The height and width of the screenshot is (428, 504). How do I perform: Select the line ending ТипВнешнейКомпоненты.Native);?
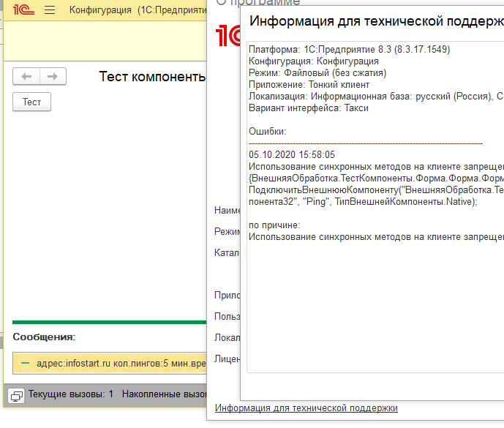point(364,202)
